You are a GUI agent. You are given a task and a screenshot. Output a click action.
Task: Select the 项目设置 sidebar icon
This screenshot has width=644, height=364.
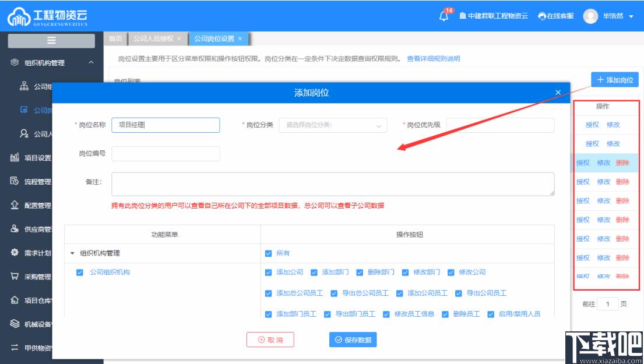(15, 158)
